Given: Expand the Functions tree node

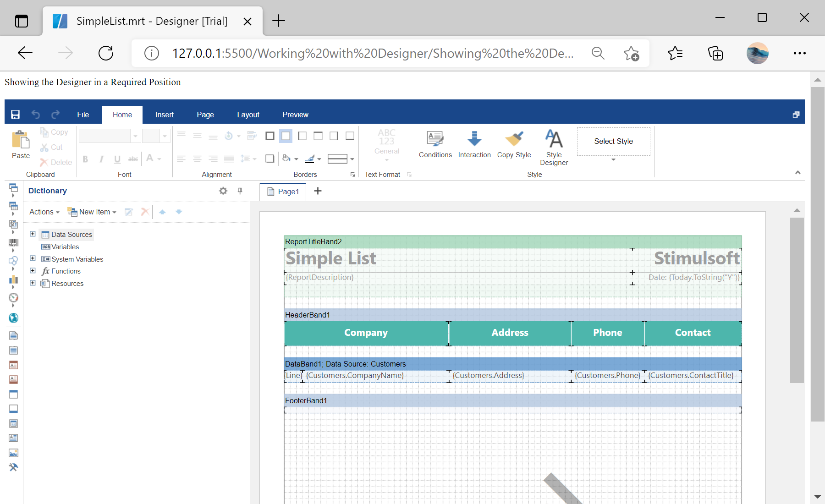Looking at the screenshot, I should tap(33, 270).
